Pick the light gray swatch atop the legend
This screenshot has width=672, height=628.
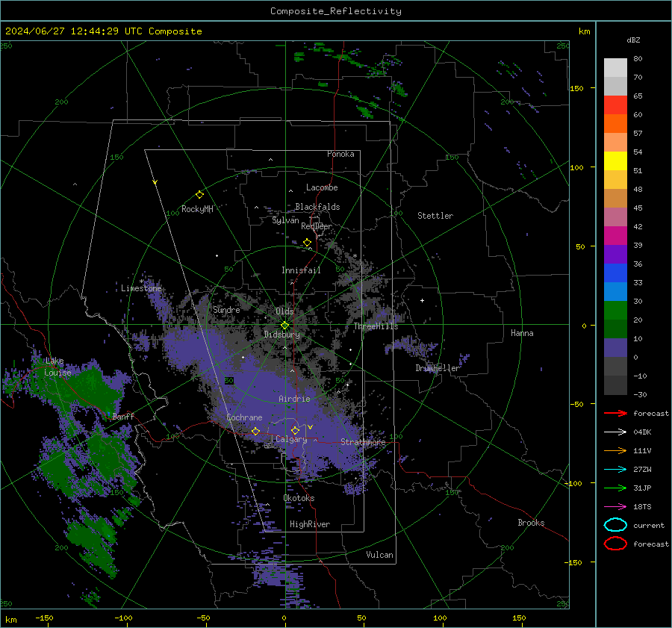tap(615, 68)
